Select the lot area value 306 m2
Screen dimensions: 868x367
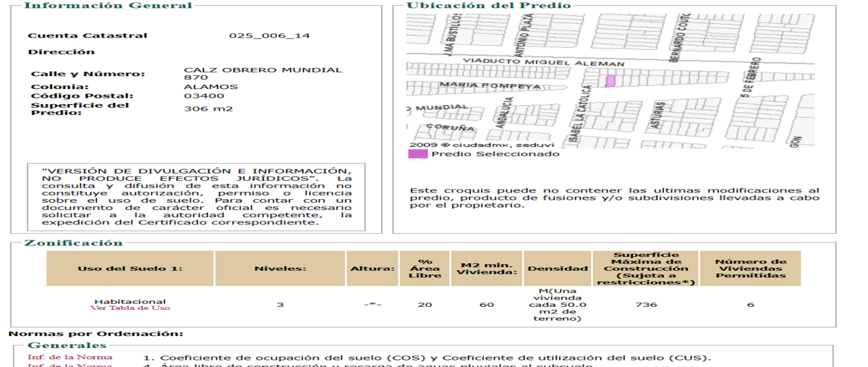click(208, 109)
